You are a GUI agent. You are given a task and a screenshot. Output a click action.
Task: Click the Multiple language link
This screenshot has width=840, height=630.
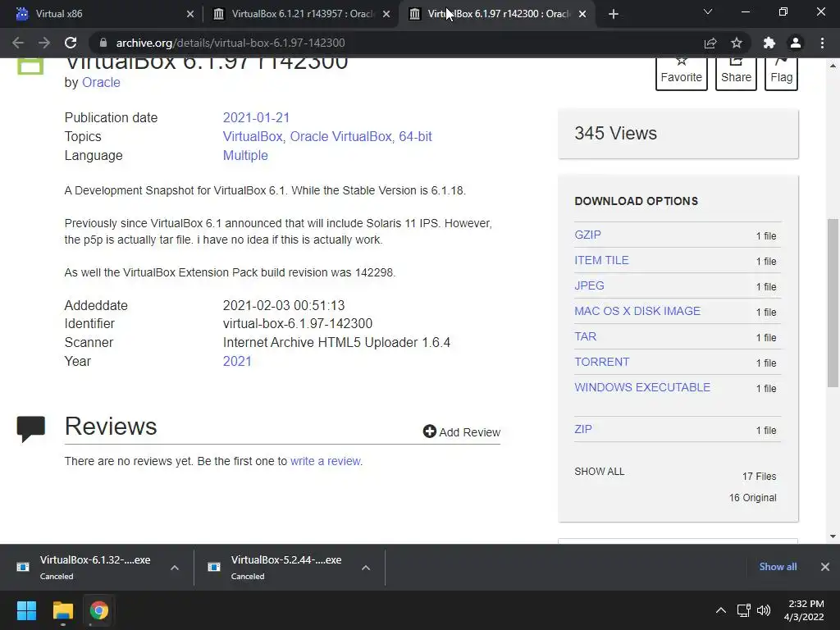coord(245,155)
